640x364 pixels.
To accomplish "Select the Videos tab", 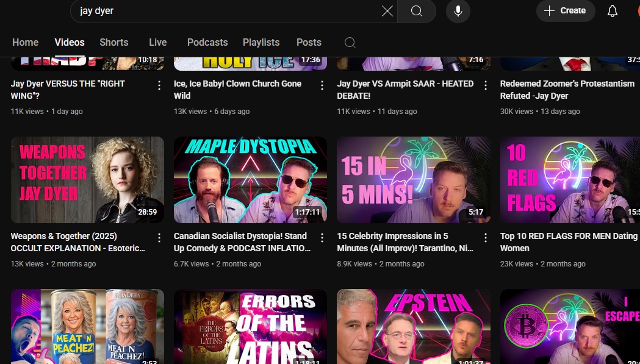I will [x=70, y=43].
